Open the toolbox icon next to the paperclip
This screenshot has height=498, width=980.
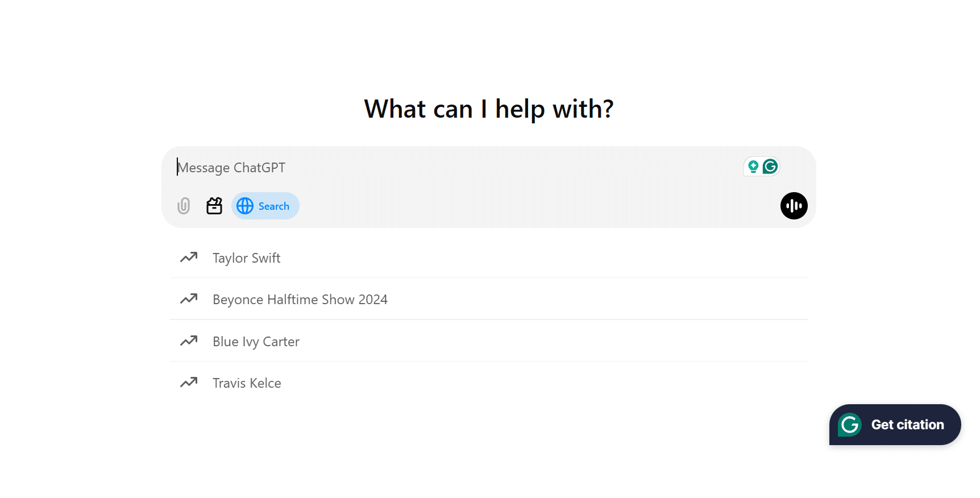tap(214, 206)
